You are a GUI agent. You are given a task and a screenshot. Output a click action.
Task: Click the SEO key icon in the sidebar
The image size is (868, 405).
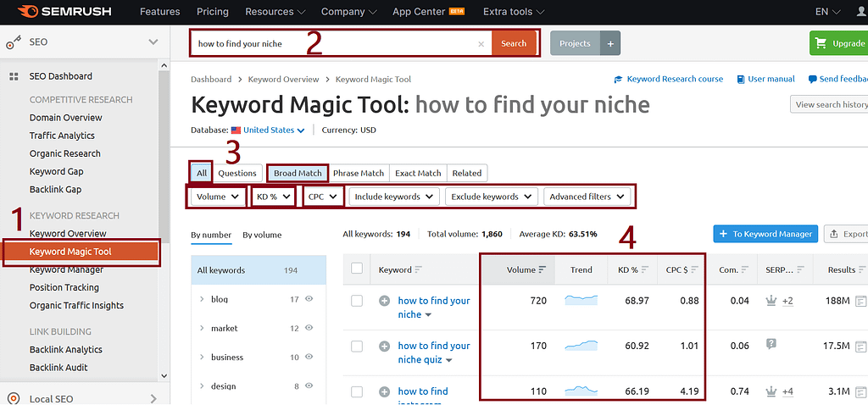tap(14, 43)
